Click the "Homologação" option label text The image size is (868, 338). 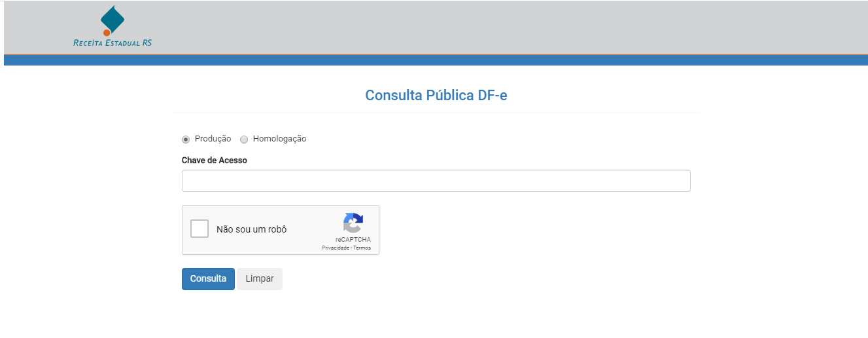[279, 139]
